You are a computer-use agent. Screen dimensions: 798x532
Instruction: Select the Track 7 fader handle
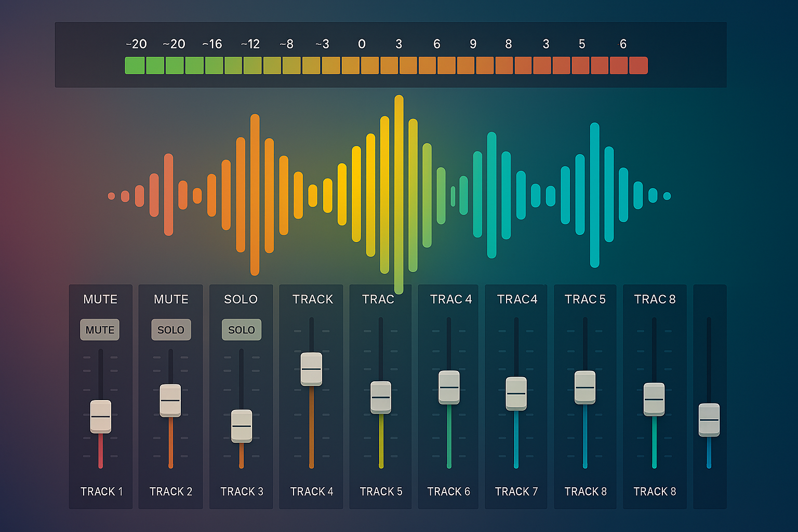click(x=516, y=393)
